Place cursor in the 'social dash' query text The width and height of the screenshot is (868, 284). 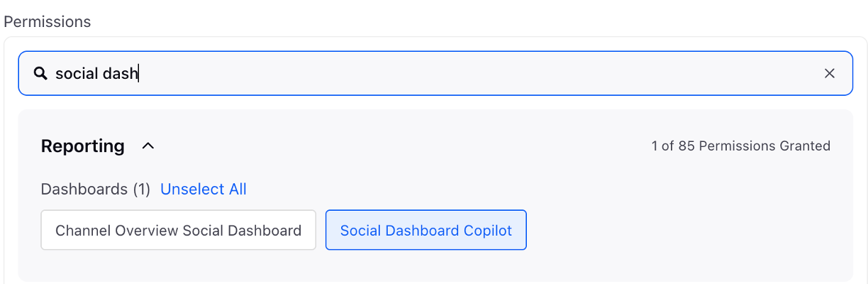click(96, 73)
